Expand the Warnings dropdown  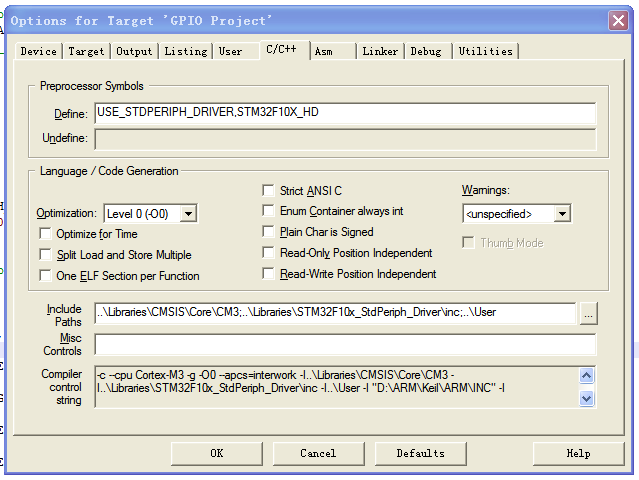point(562,214)
